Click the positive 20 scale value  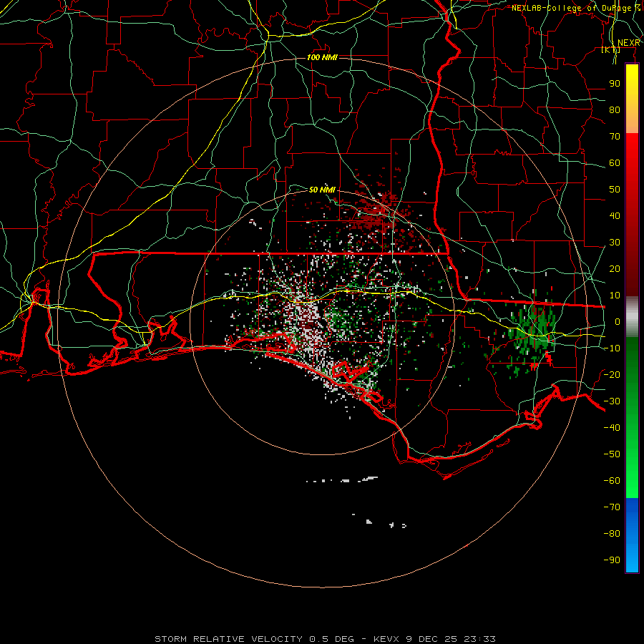[615, 268]
